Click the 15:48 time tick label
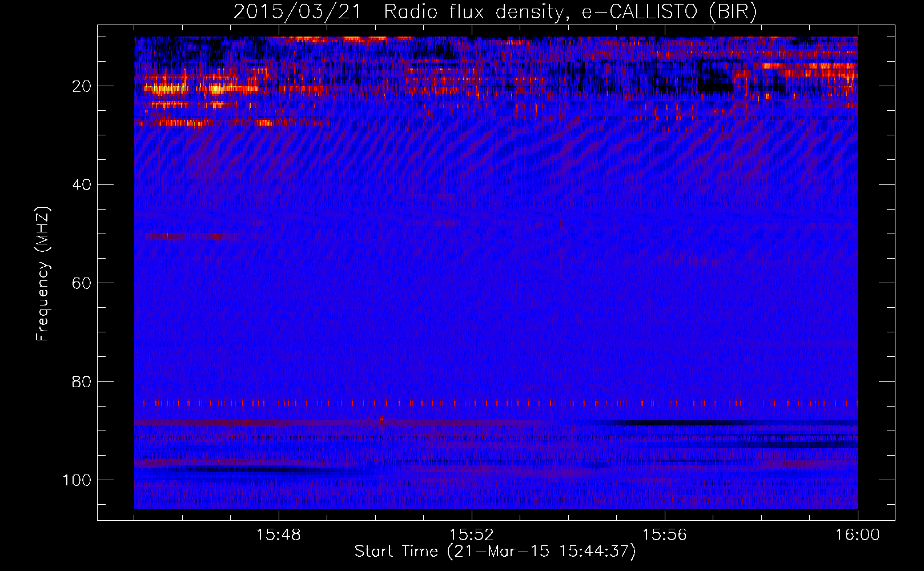This screenshot has height=571, width=924. click(x=279, y=535)
